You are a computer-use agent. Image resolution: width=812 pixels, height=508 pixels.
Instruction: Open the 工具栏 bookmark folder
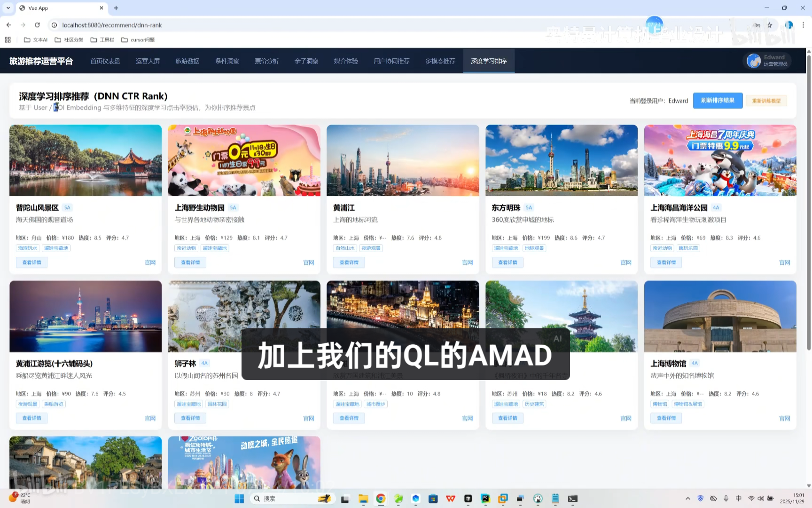(x=102, y=40)
